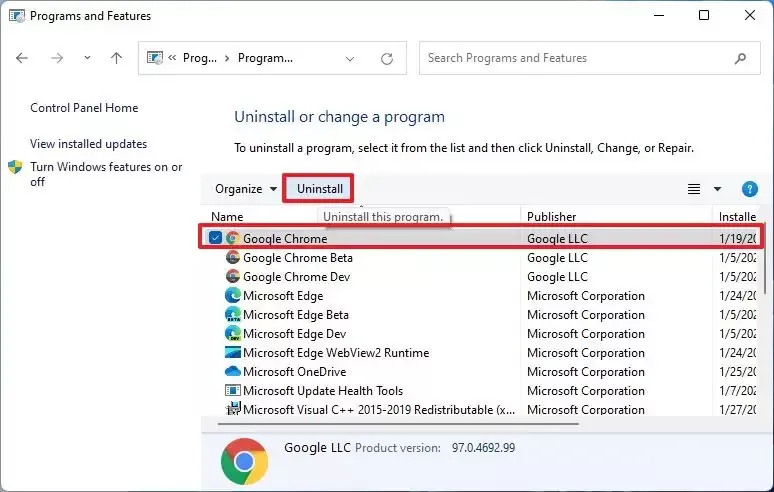Image resolution: width=774 pixels, height=492 pixels.
Task: Click the Search Programs and Features box
Action: point(575,58)
